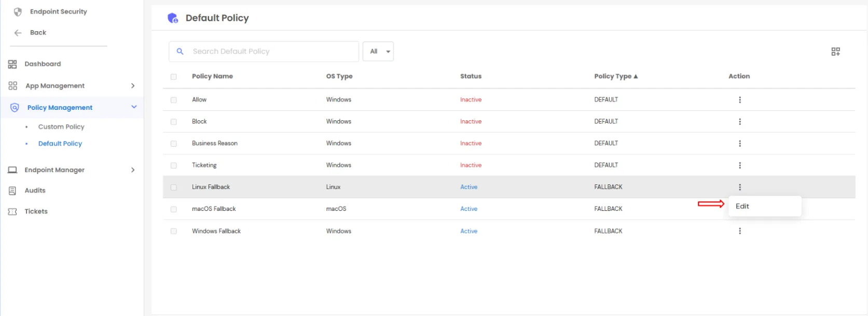The height and width of the screenshot is (316, 868).
Task: Expand the App Management section
Action: tap(133, 86)
